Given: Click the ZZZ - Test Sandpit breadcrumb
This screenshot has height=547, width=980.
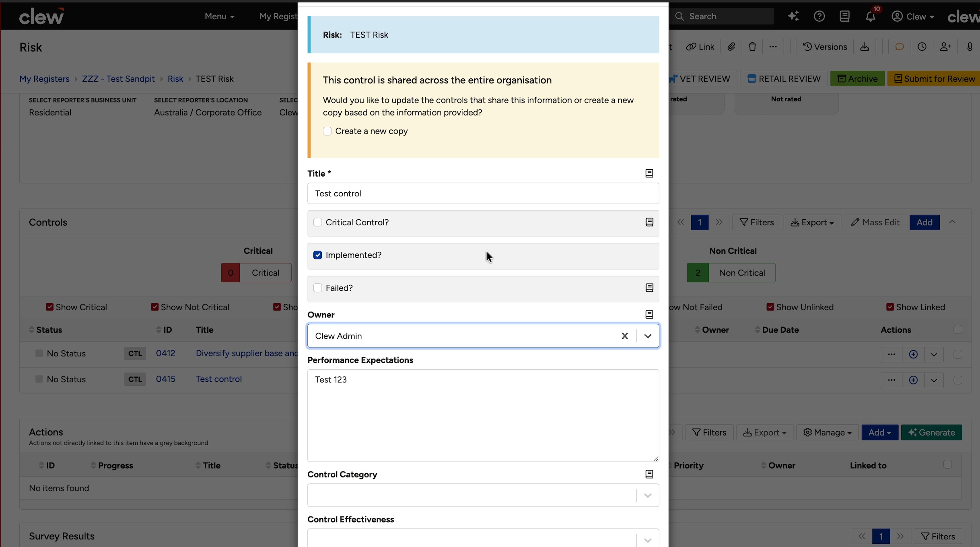Looking at the screenshot, I should [118, 79].
